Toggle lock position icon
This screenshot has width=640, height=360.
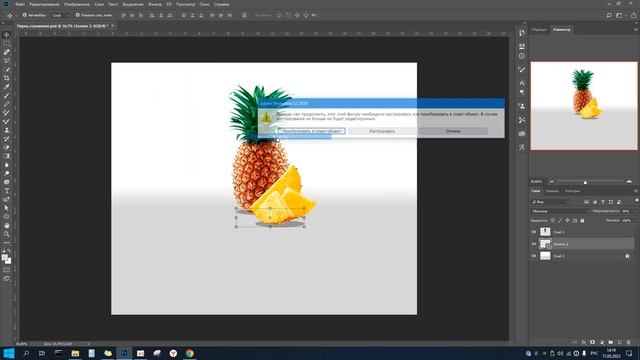point(567,220)
